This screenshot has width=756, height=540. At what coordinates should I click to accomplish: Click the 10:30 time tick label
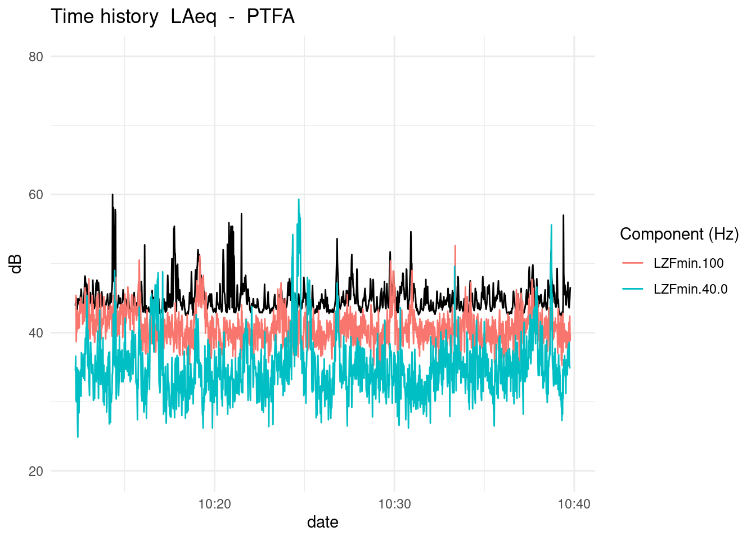394,504
